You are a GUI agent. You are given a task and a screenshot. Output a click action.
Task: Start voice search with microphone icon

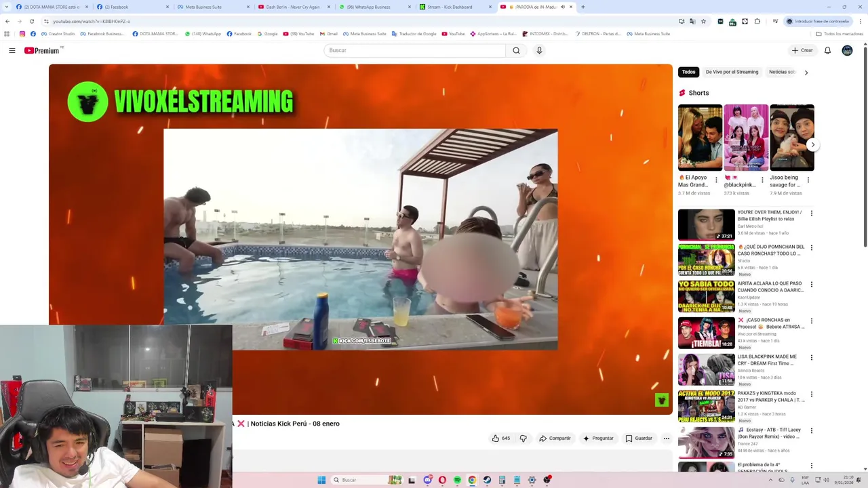[539, 50]
